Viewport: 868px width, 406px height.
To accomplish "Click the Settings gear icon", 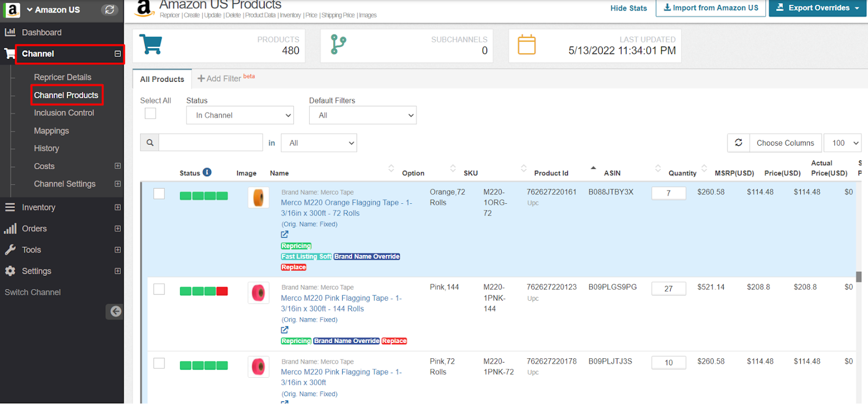I will click(10, 271).
